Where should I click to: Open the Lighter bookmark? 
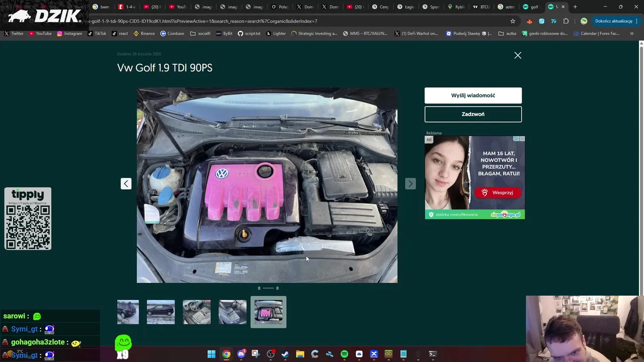[x=276, y=34]
